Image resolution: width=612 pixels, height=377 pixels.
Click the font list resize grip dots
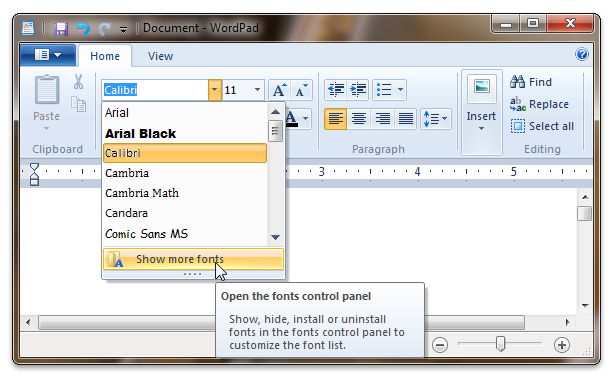[193, 274]
